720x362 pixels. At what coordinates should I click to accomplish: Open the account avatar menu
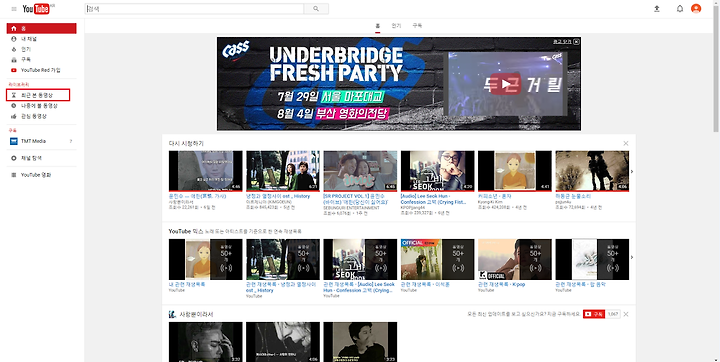pyautogui.click(x=696, y=9)
